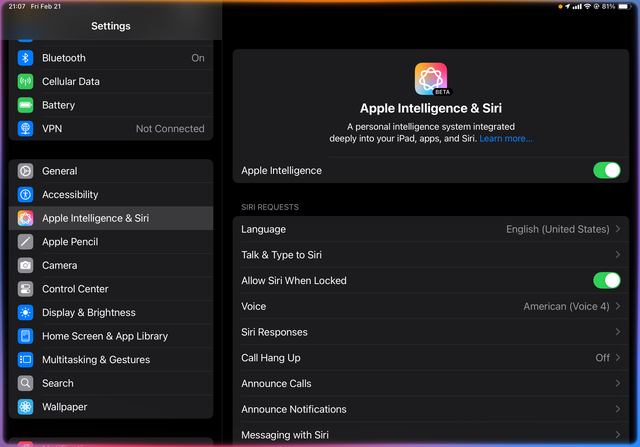The image size is (640, 447).
Task: Tap the Control Center switches icon
Action: point(25,289)
